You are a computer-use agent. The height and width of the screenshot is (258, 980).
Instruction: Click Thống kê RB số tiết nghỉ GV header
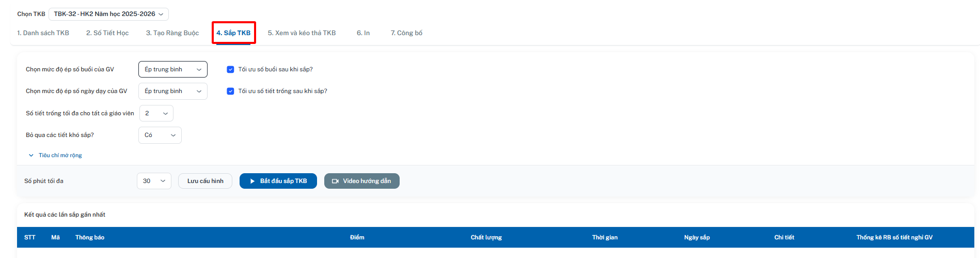(894, 237)
